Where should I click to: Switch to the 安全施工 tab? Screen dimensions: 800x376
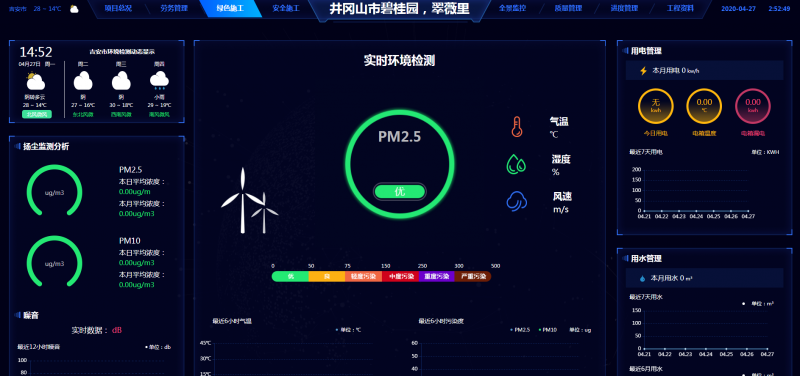pyautogui.click(x=286, y=8)
